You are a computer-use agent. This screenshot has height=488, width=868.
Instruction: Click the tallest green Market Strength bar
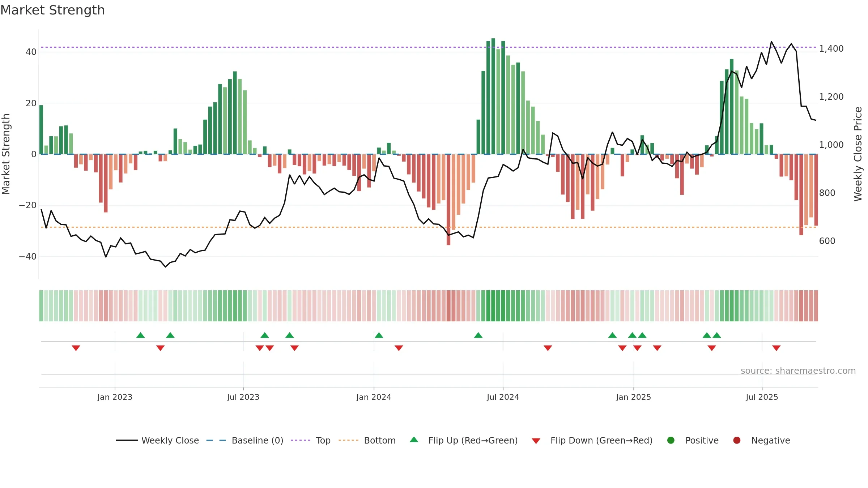click(493, 96)
